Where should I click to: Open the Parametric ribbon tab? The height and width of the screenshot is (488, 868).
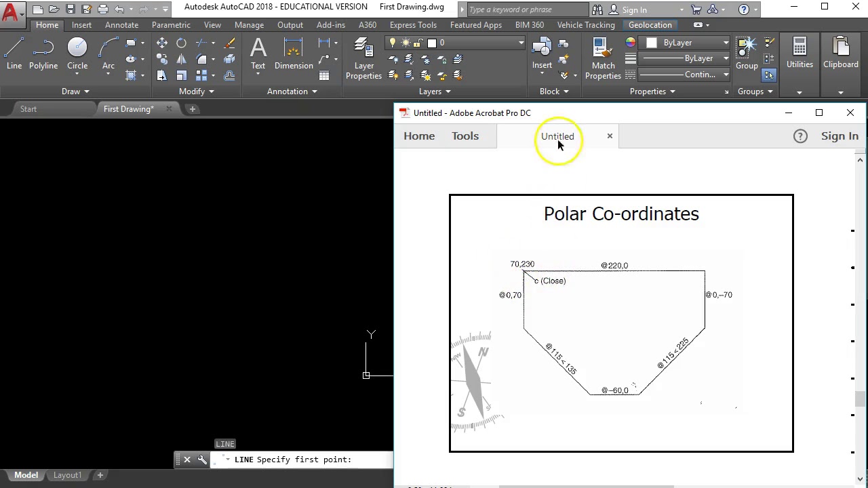[171, 25]
